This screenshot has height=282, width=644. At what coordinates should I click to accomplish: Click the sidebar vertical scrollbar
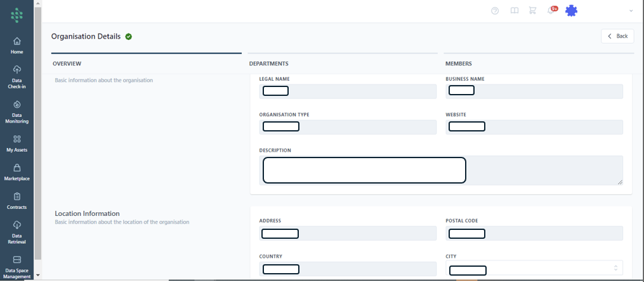pyautogui.click(x=38, y=140)
